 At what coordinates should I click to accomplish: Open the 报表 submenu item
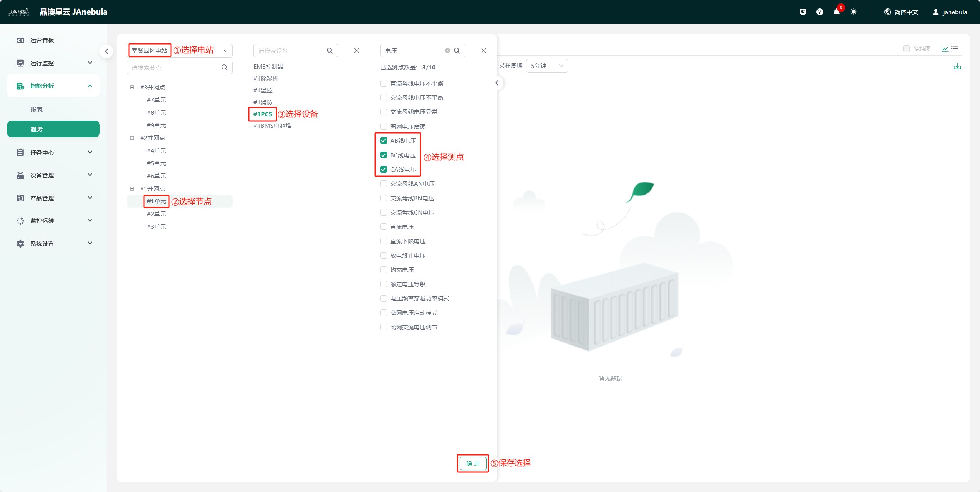pos(37,109)
